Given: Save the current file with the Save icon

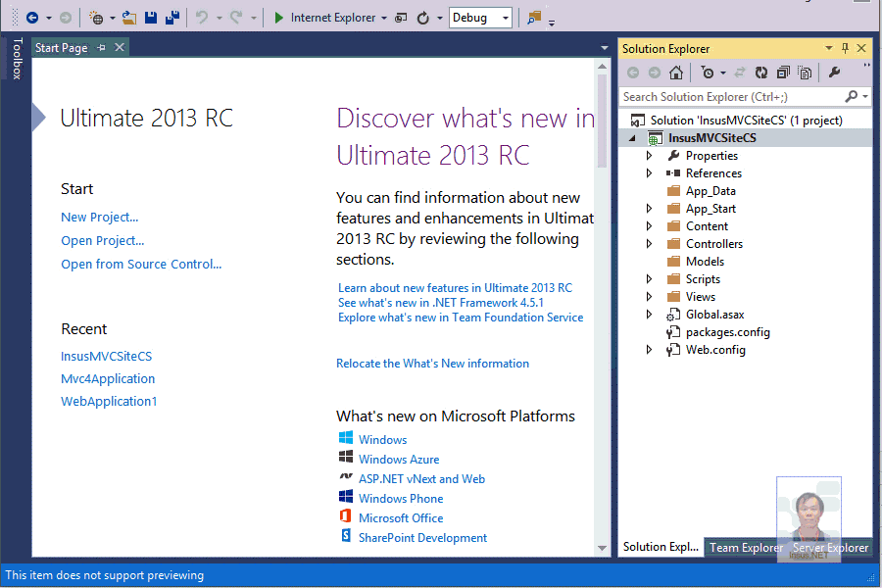Looking at the screenshot, I should [151, 18].
